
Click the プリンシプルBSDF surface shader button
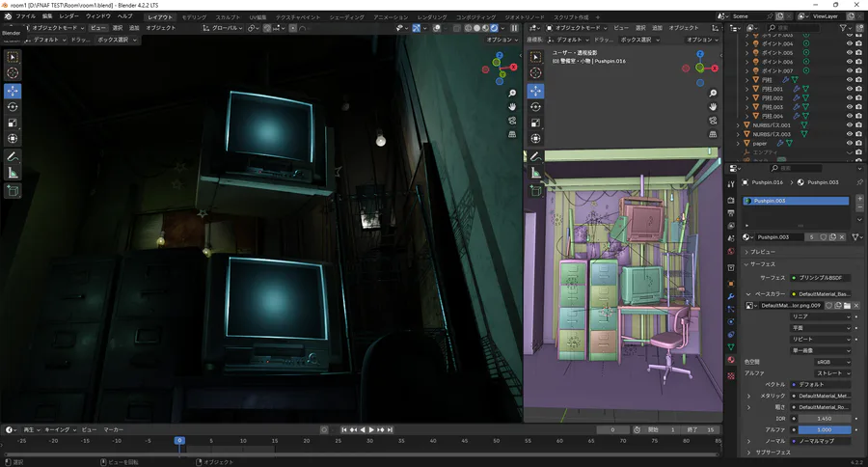click(x=821, y=278)
